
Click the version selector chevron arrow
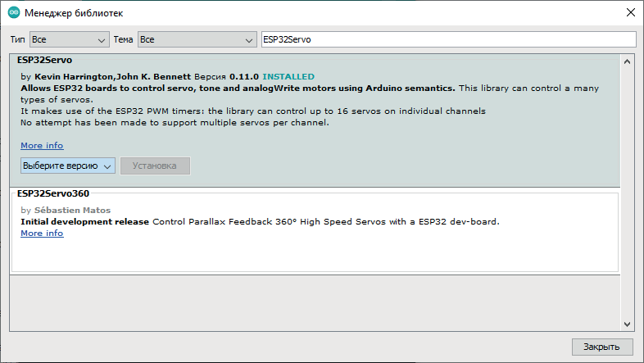pyautogui.click(x=108, y=166)
